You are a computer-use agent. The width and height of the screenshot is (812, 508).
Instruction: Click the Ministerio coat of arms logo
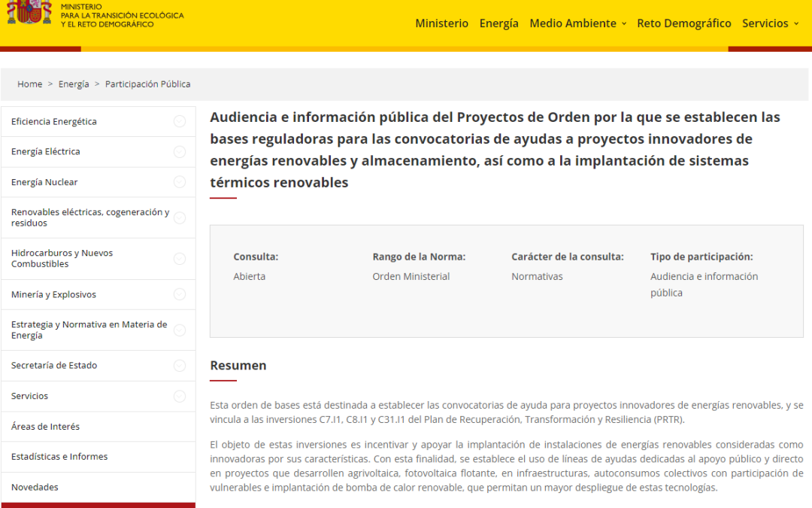29,11
